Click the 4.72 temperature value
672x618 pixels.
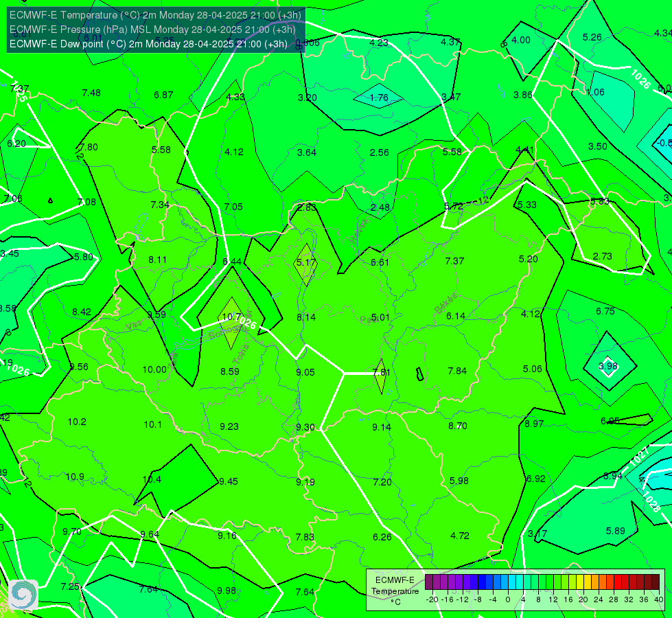point(459,536)
